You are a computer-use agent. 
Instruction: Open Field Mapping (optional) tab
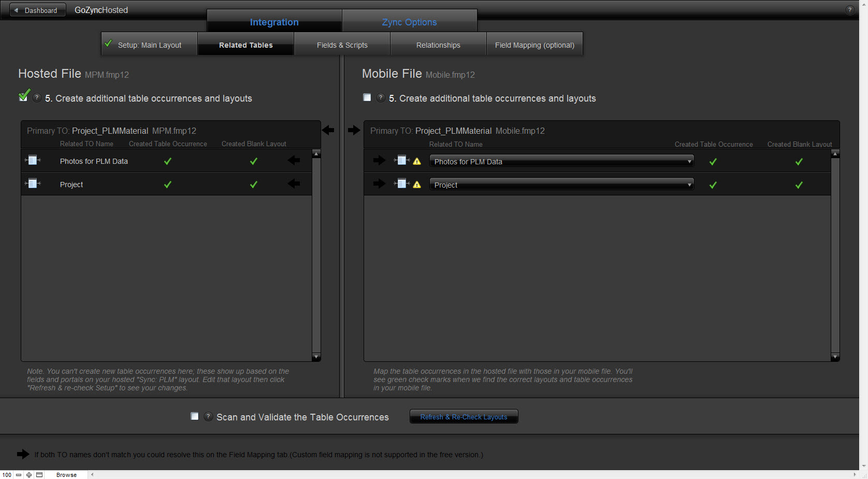coord(534,45)
